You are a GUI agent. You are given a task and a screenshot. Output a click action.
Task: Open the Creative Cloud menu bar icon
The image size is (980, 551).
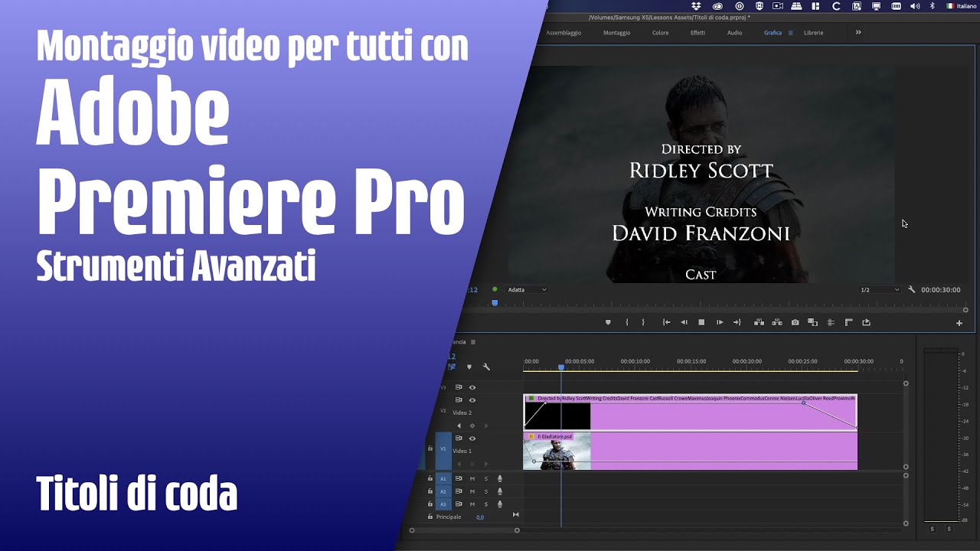718,5
